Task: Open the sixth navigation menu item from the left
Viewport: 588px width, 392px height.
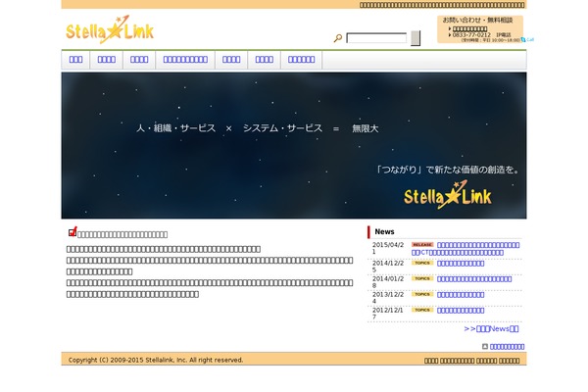Action: point(265,59)
